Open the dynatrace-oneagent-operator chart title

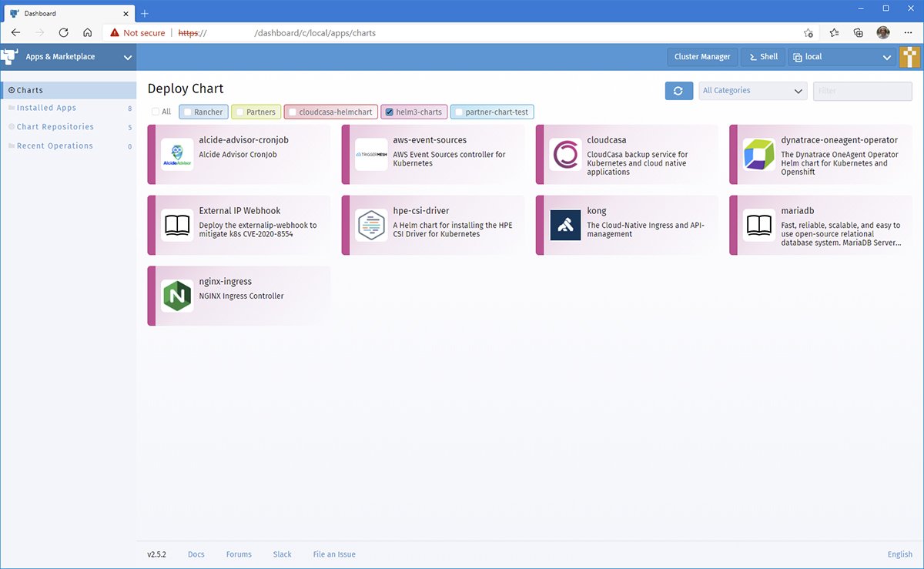839,140
